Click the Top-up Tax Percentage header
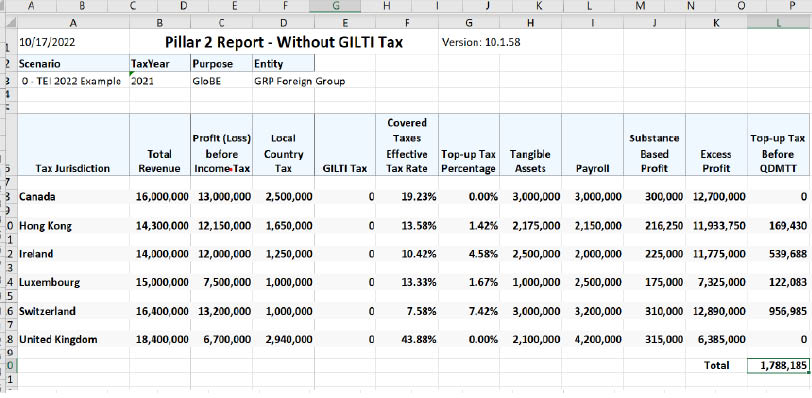The height and width of the screenshot is (398, 812). click(x=469, y=145)
